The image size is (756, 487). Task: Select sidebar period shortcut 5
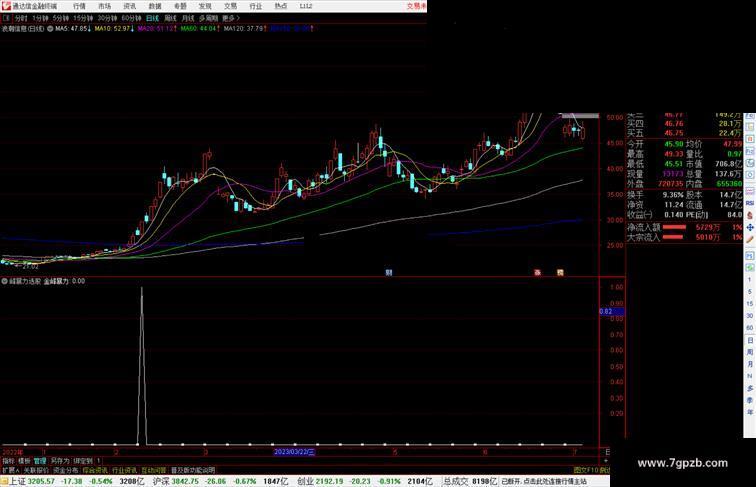click(x=750, y=292)
